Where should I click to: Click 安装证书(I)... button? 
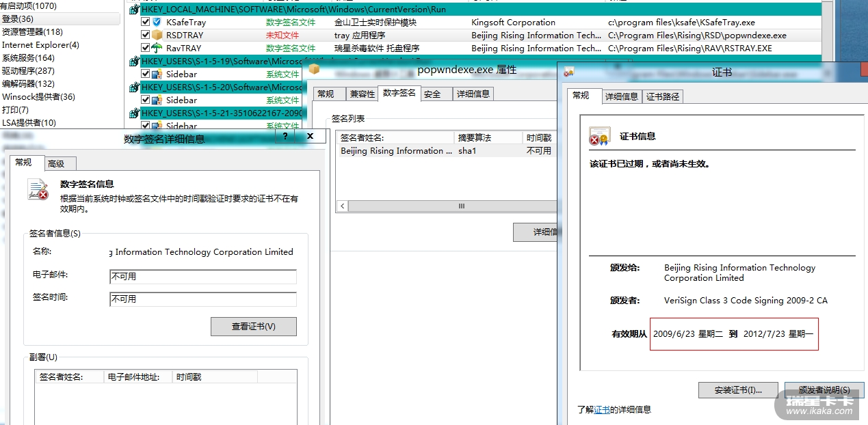(x=738, y=390)
